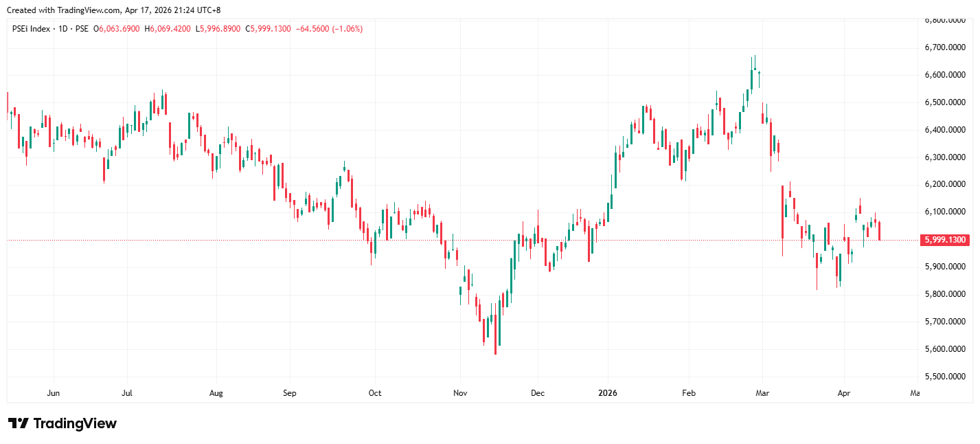Image resolution: width=980 pixels, height=444 pixels.
Task: Select the PSEi Index symbol name
Action: [32, 29]
